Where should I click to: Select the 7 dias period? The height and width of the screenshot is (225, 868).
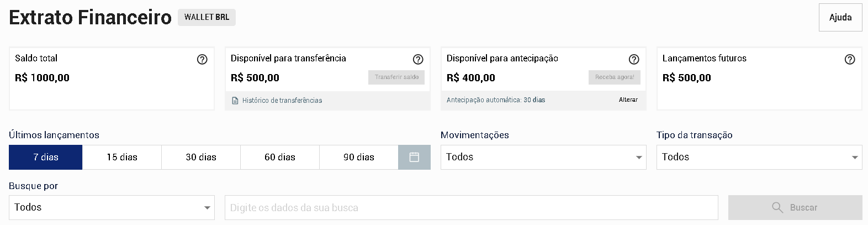(46, 158)
